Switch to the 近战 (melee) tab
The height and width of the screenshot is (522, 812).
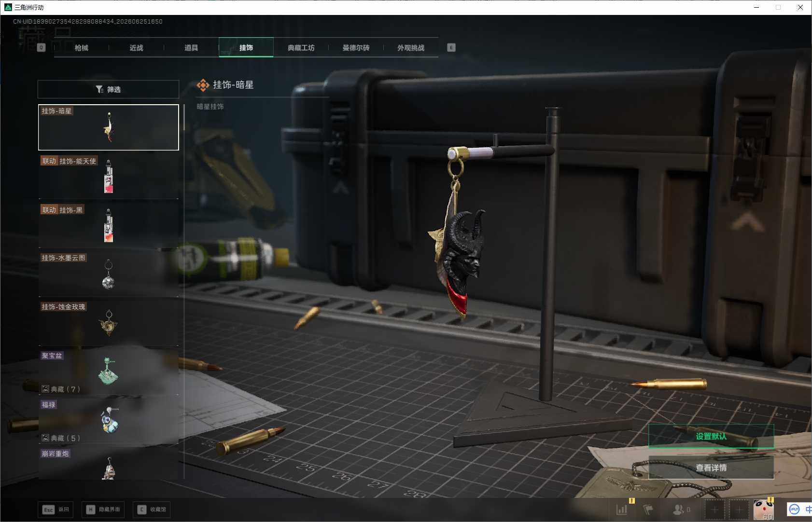(137, 48)
